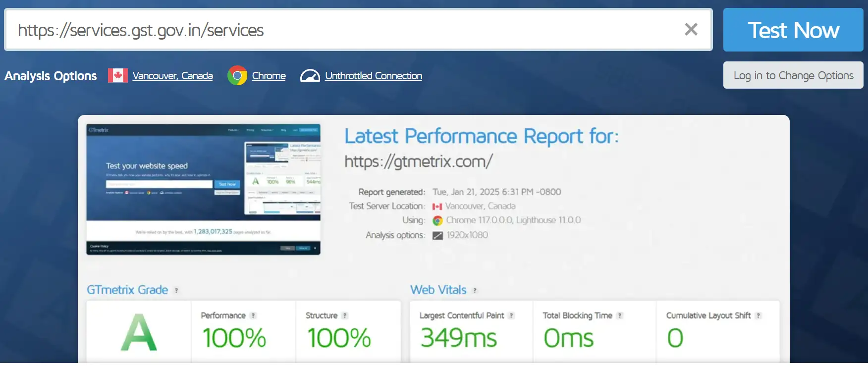The image size is (868, 366).
Task: Click the Cumulative Layout Shift help icon
Action: pos(758,315)
